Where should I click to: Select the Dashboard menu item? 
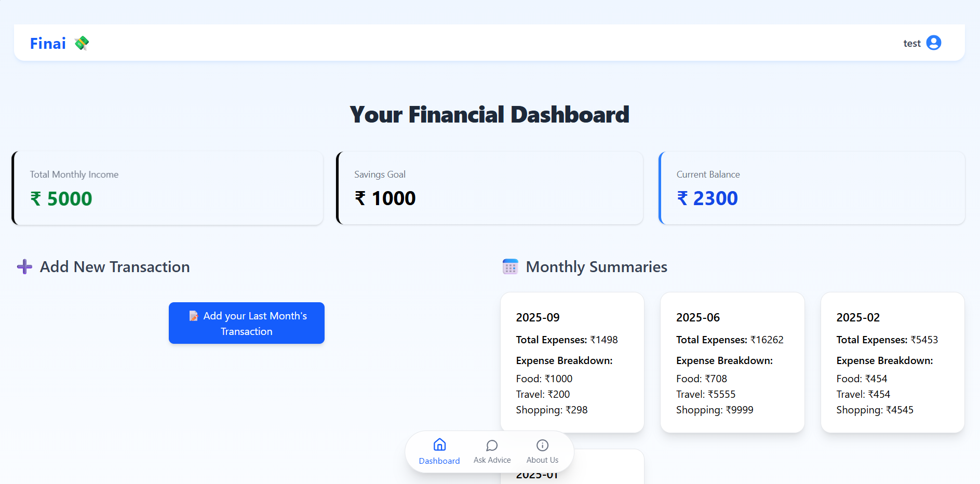click(439, 451)
